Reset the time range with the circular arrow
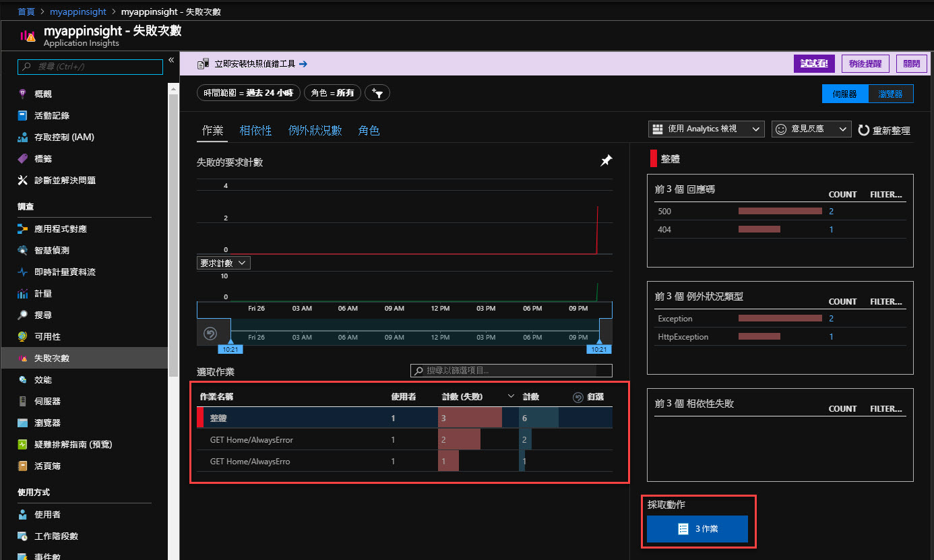 click(x=210, y=333)
